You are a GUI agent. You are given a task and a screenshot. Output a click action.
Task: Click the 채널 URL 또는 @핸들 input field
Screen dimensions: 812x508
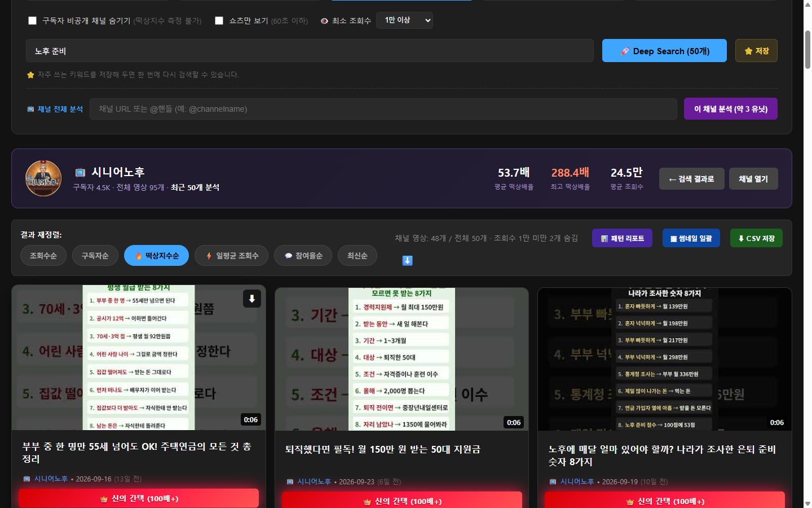(383, 109)
